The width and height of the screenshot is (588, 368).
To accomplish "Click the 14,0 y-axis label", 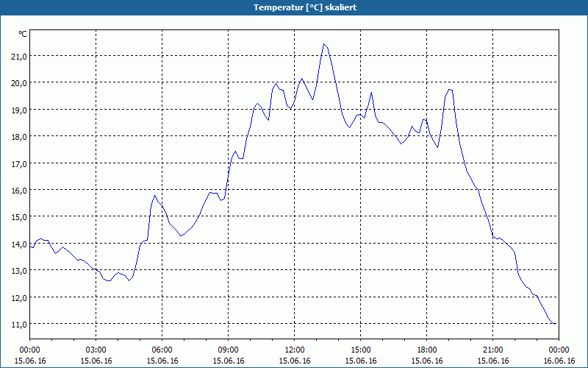I will 19,244.
